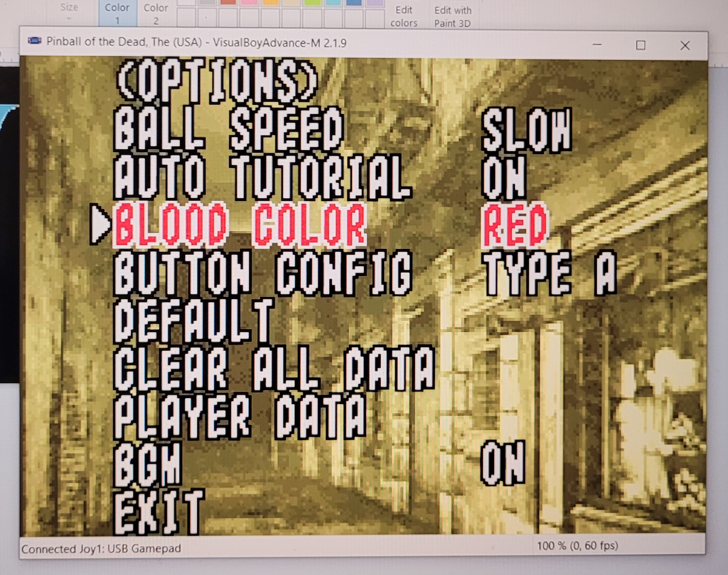728x575 pixels.
Task: Switch the BLOOD COLOR RED value
Action: click(x=515, y=225)
